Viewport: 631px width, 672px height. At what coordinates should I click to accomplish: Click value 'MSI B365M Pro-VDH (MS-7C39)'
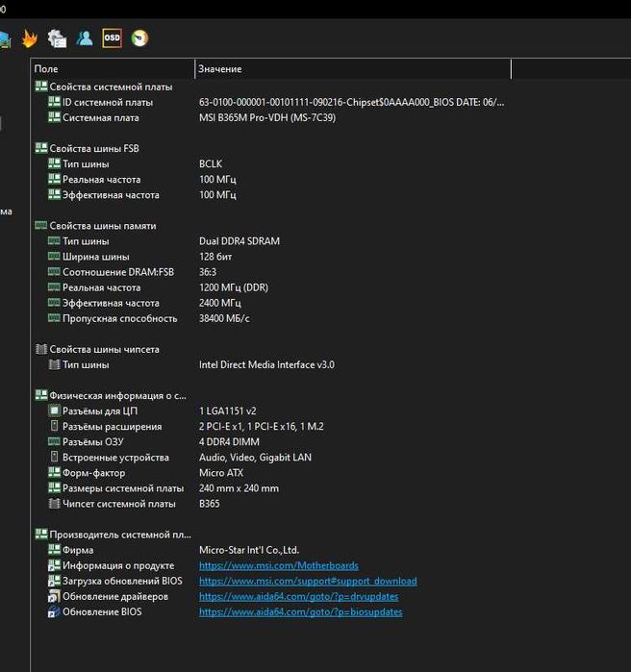tap(267, 118)
